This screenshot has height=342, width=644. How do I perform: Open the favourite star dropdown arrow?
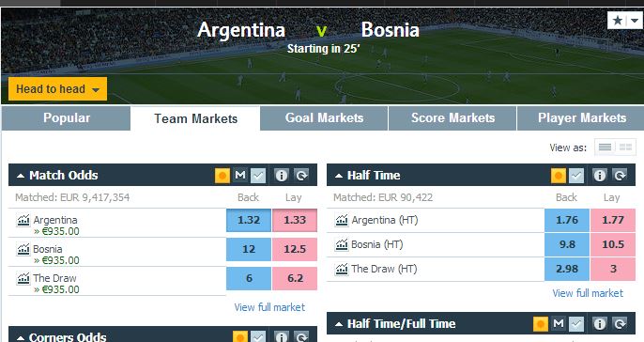[635, 20]
